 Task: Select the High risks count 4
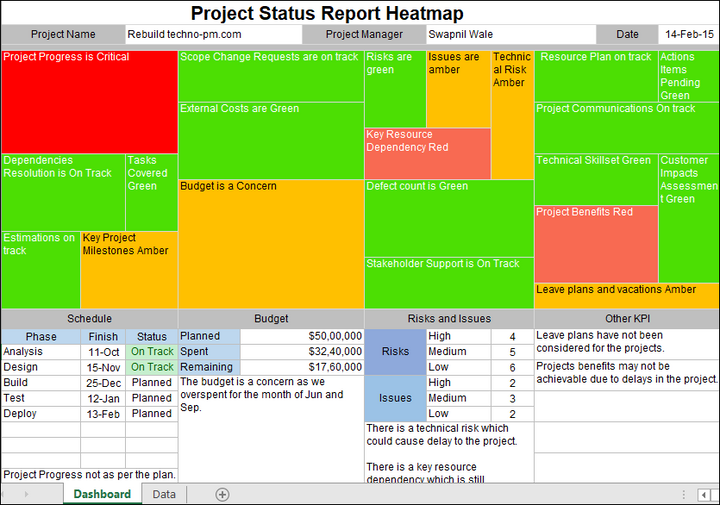[512, 337]
